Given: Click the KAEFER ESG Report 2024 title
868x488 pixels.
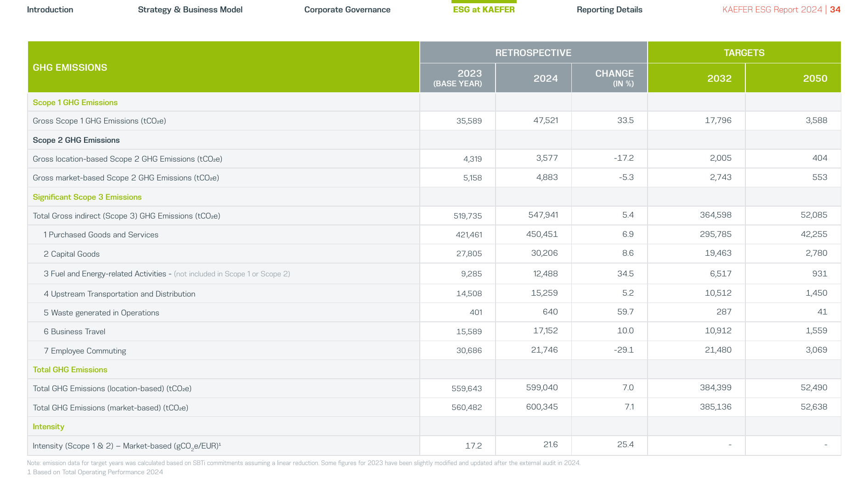Looking at the screenshot, I should (x=772, y=10).
